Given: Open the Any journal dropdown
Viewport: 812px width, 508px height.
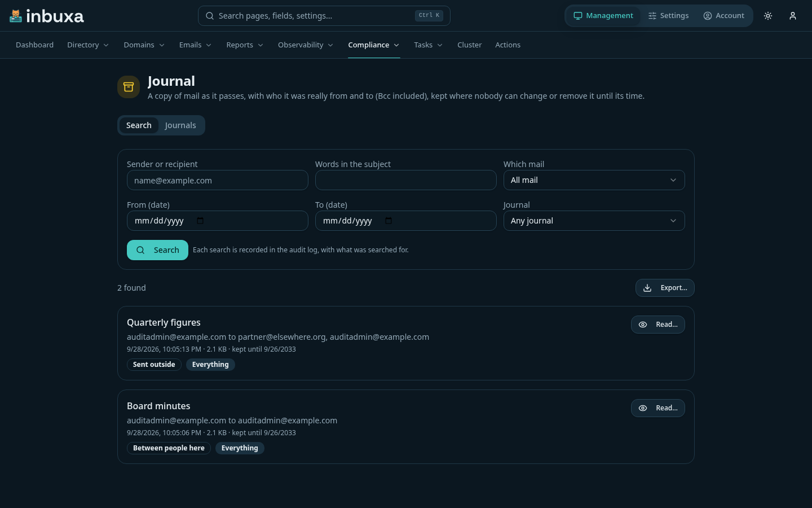Looking at the screenshot, I should tap(594, 221).
